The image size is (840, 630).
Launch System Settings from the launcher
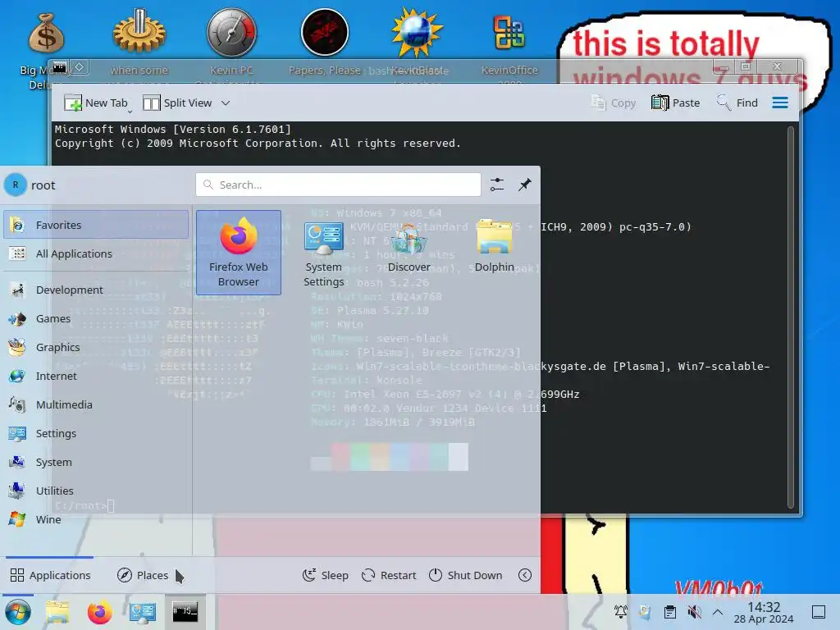click(x=323, y=253)
